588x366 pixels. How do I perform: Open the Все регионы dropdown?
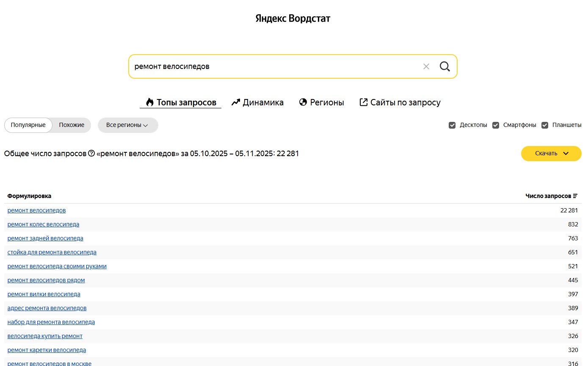(x=128, y=125)
